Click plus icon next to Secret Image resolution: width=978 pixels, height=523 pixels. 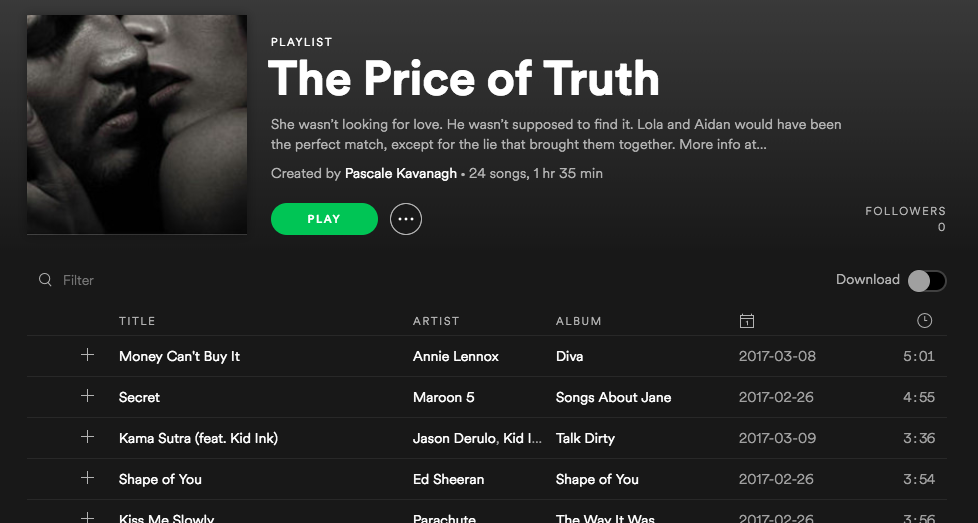pyautogui.click(x=87, y=396)
